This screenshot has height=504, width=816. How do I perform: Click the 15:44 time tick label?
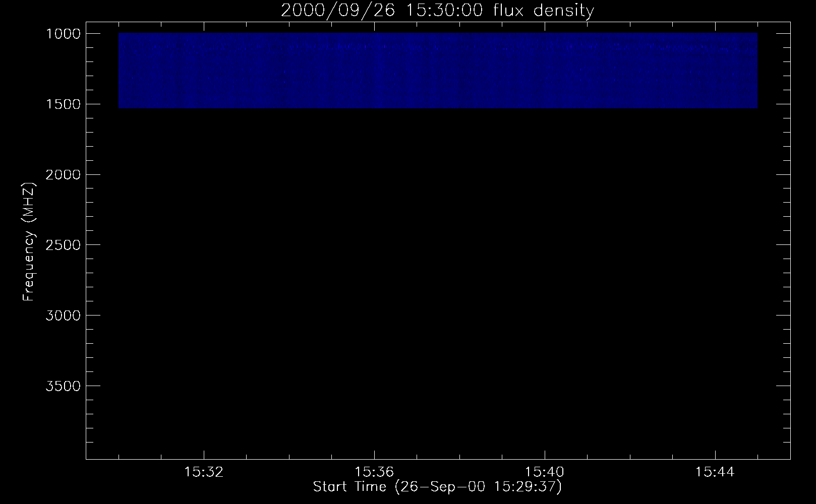click(x=715, y=472)
